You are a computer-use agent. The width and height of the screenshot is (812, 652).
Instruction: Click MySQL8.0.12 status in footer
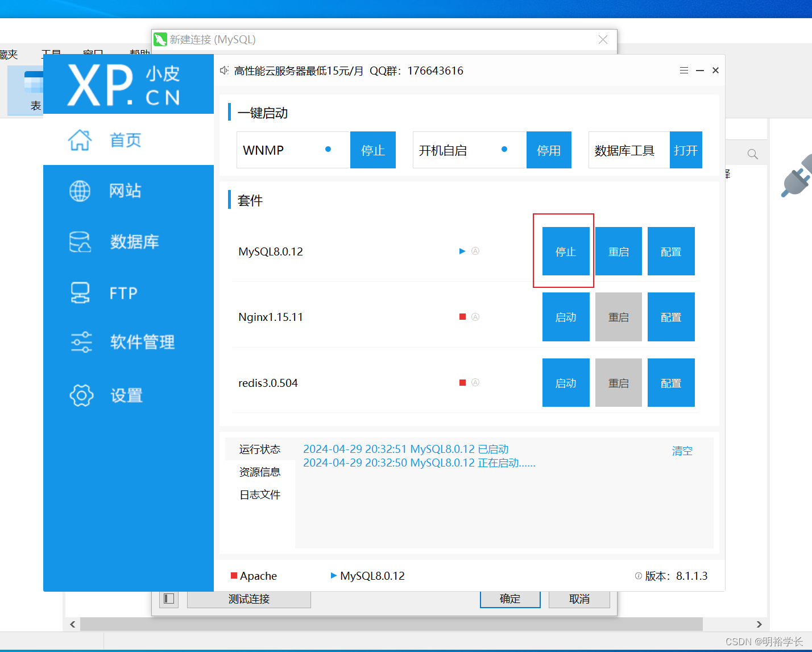(368, 576)
